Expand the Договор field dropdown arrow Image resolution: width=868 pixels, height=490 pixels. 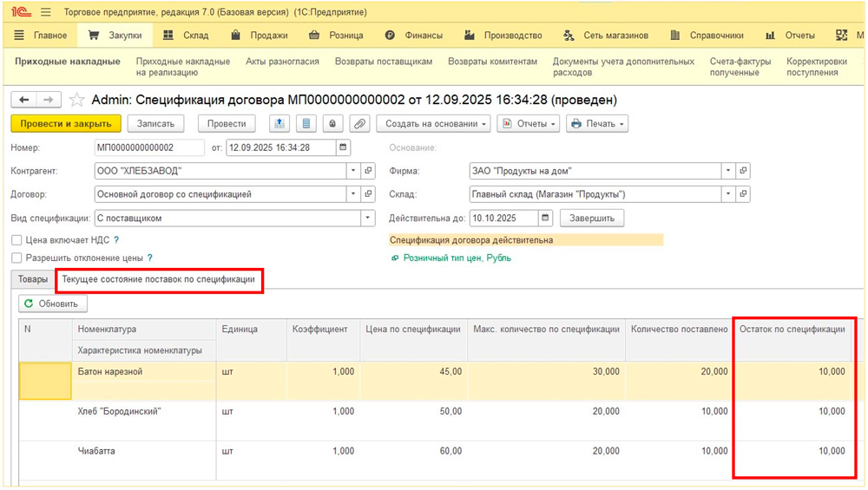tap(353, 194)
